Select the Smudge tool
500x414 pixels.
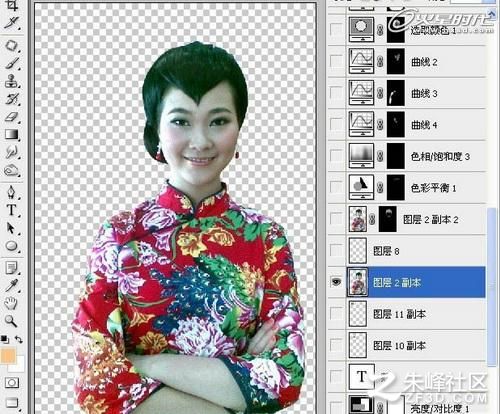point(12,152)
